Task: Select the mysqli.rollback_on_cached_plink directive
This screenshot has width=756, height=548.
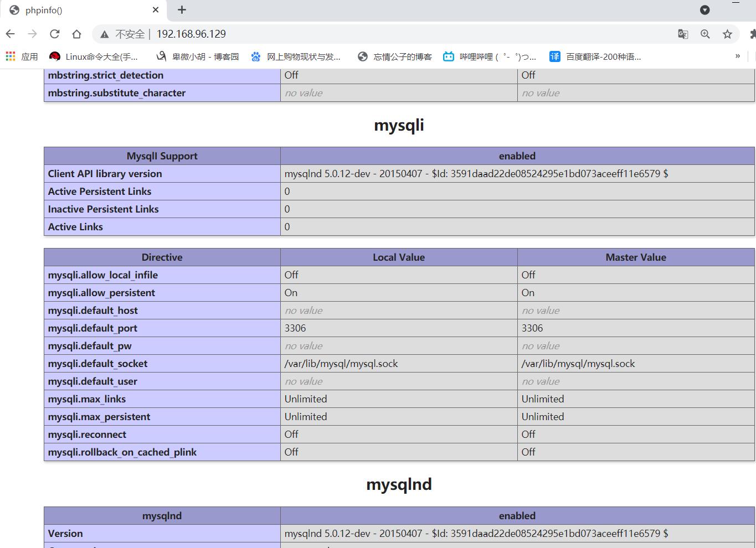Action: 122,452
